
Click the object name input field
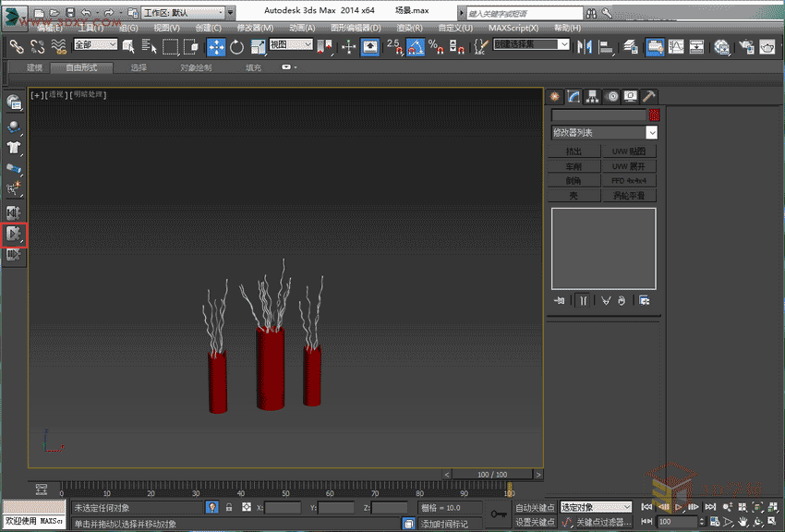[x=598, y=115]
